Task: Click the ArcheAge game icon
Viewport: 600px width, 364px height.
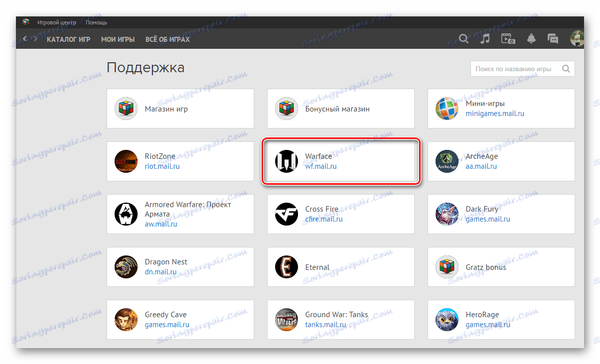Action: click(447, 161)
